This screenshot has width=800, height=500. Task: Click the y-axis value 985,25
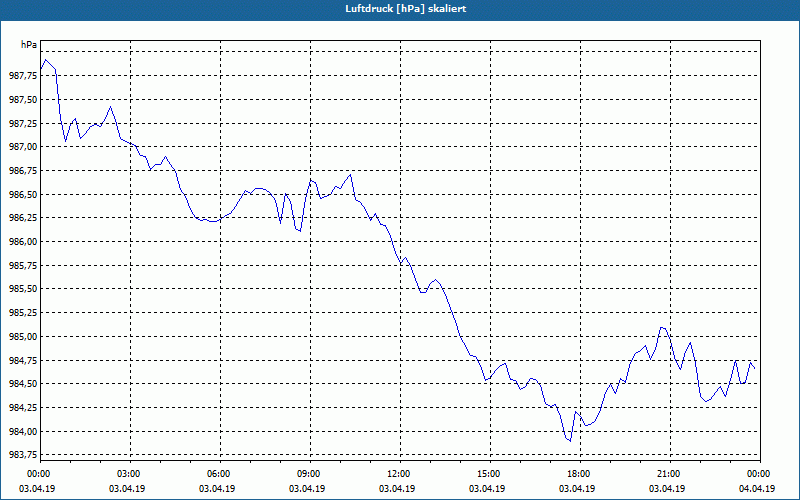(x=23, y=313)
